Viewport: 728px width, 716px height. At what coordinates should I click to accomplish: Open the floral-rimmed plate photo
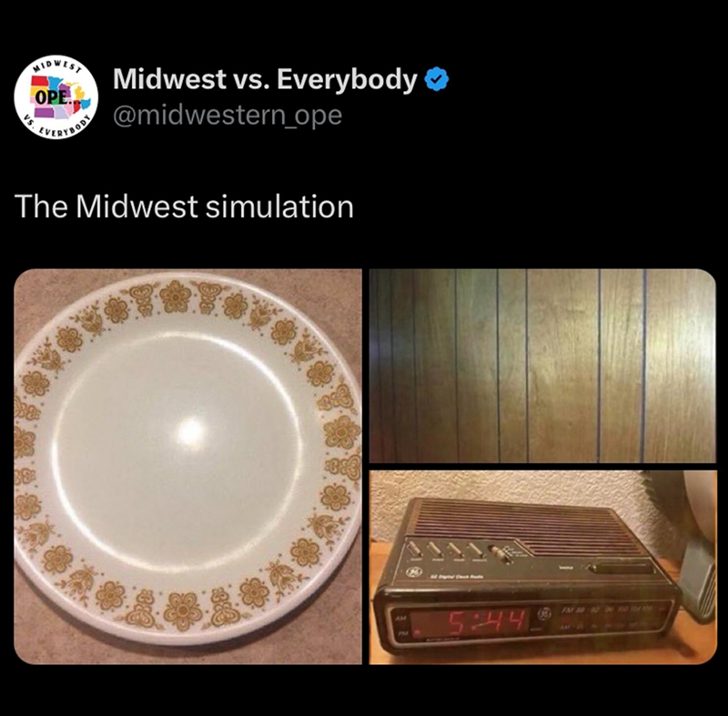coord(188,467)
